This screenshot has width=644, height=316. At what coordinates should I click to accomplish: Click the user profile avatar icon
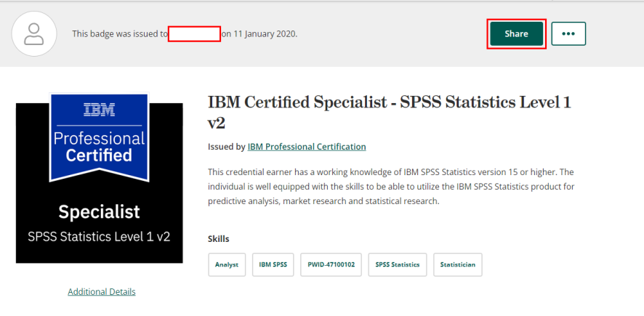point(34,33)
